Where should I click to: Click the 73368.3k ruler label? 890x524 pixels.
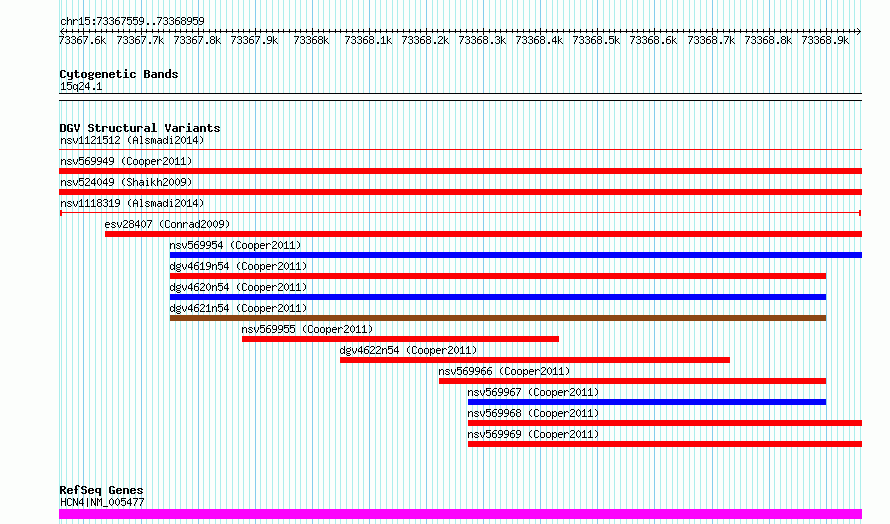click(x=482, y=40)
